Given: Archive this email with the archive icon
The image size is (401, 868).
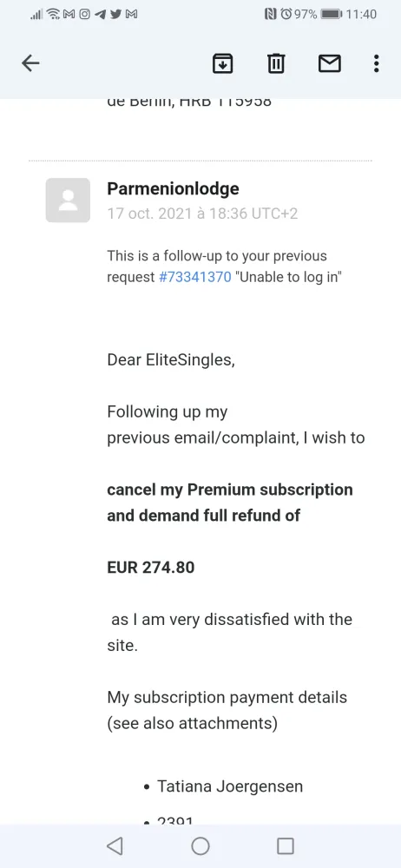Looking at the screenshot, I should click(x=223, y=63).
